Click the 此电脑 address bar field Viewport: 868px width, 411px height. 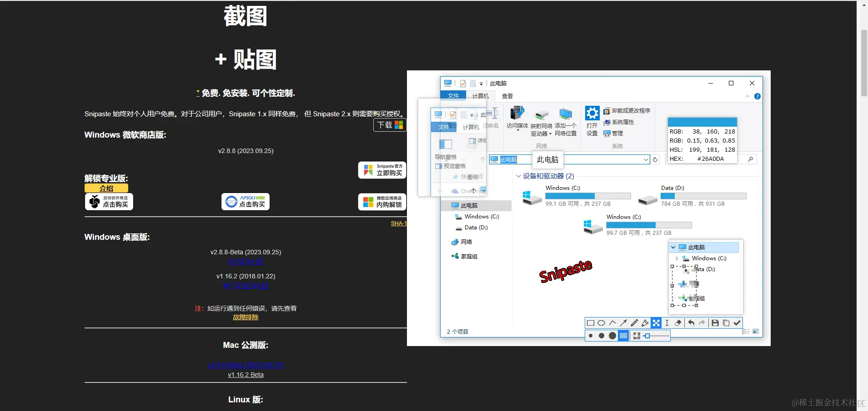tap(569, 159)
